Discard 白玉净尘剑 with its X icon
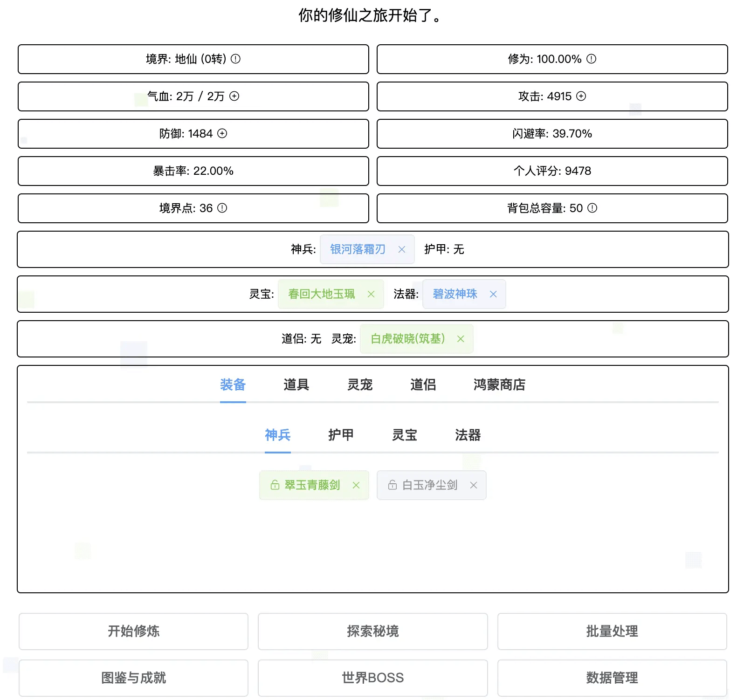The height and width of the screenshot is (700, 744). tap(474, 485)
